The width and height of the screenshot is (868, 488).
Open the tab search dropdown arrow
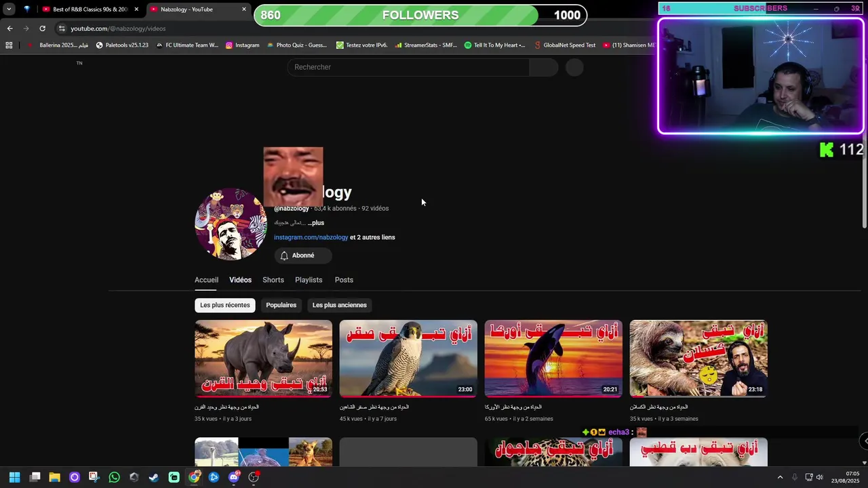9,9
